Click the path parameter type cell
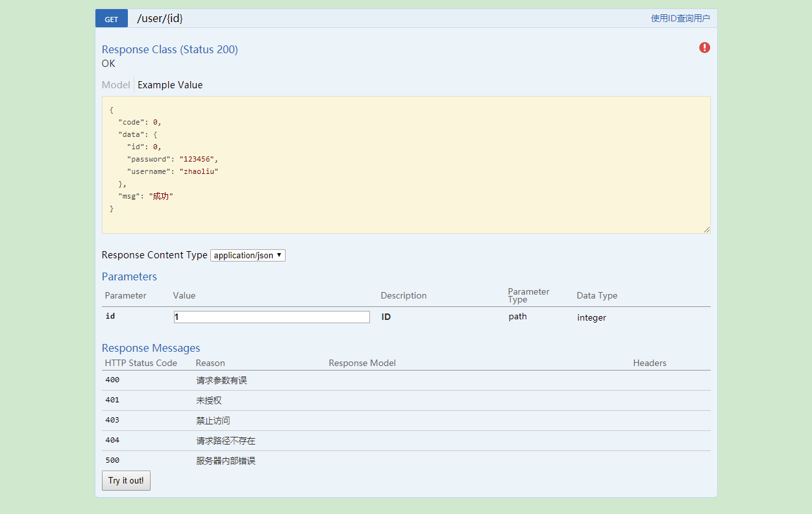The width and height of the screenshot is (812, 514). [517, 317]
